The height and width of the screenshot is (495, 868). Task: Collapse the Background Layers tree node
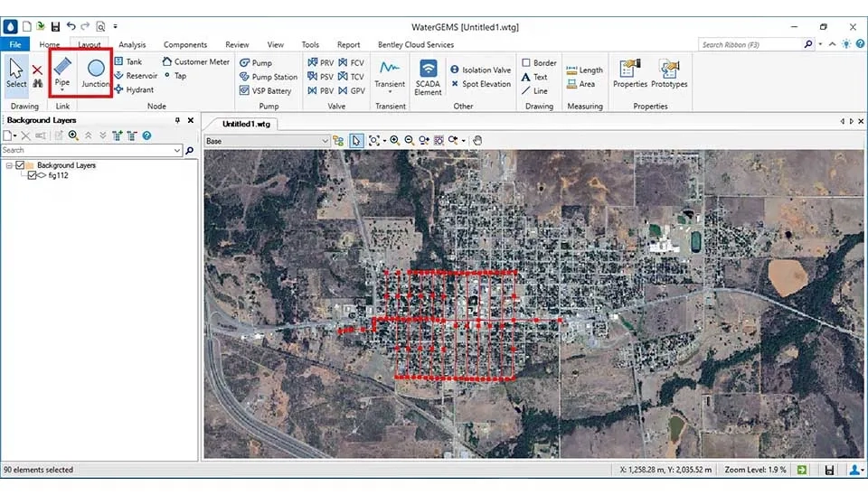coord(9,165)
